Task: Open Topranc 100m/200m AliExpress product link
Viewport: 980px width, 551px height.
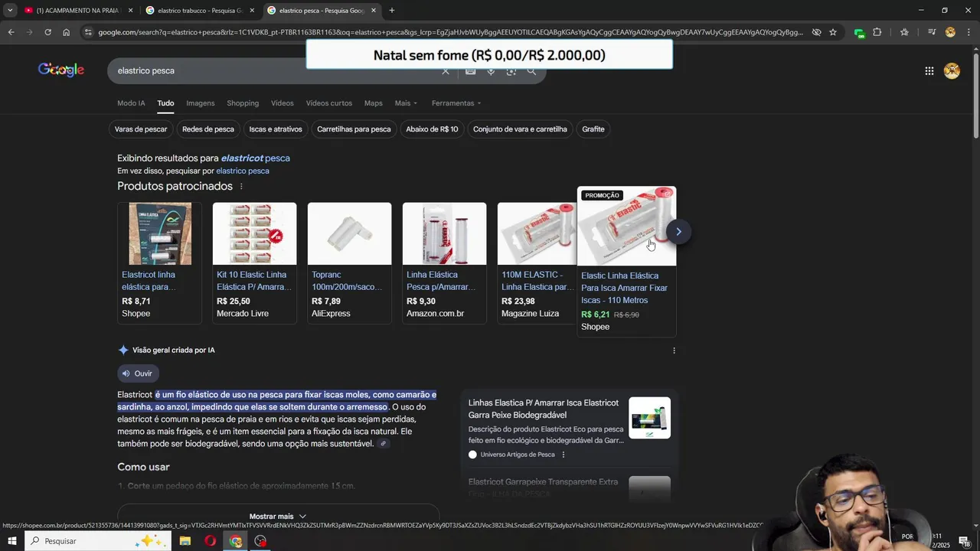Action: [x=347, y=281]
